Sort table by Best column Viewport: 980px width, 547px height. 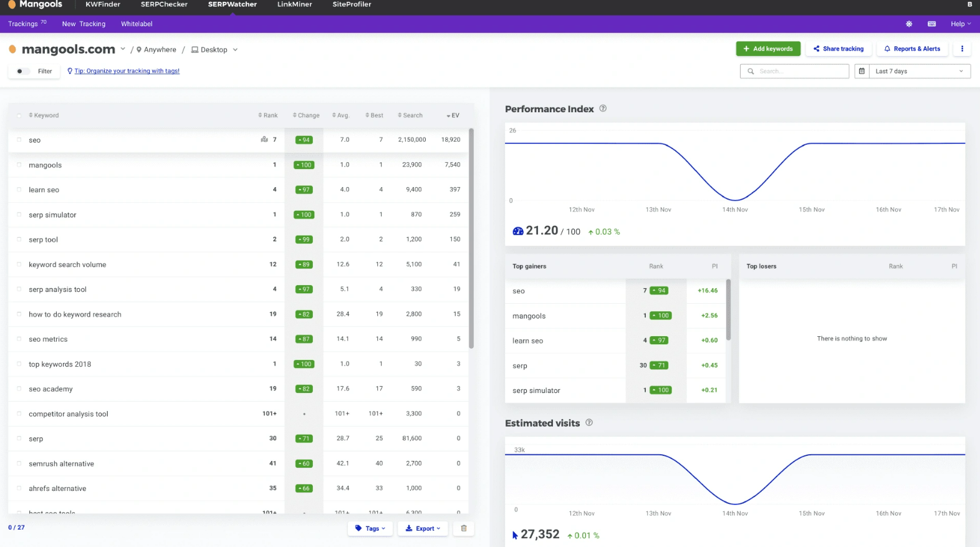(x=374, y=115)
